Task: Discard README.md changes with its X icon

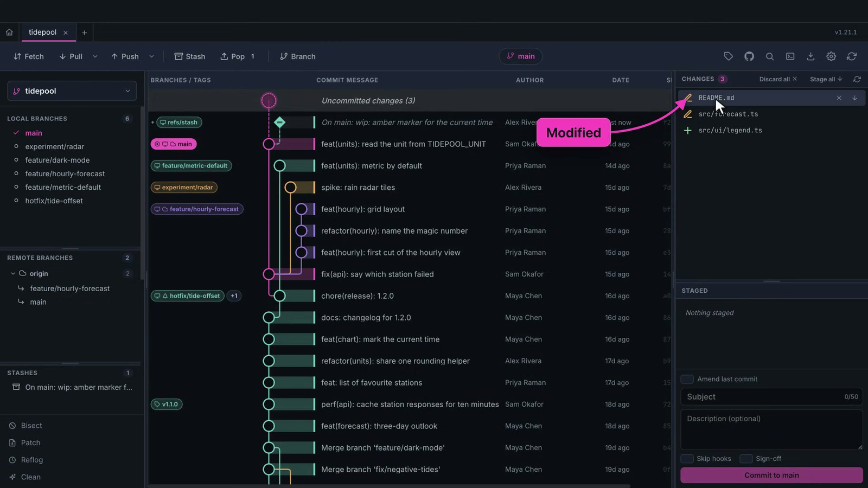Action: [839, 98]
